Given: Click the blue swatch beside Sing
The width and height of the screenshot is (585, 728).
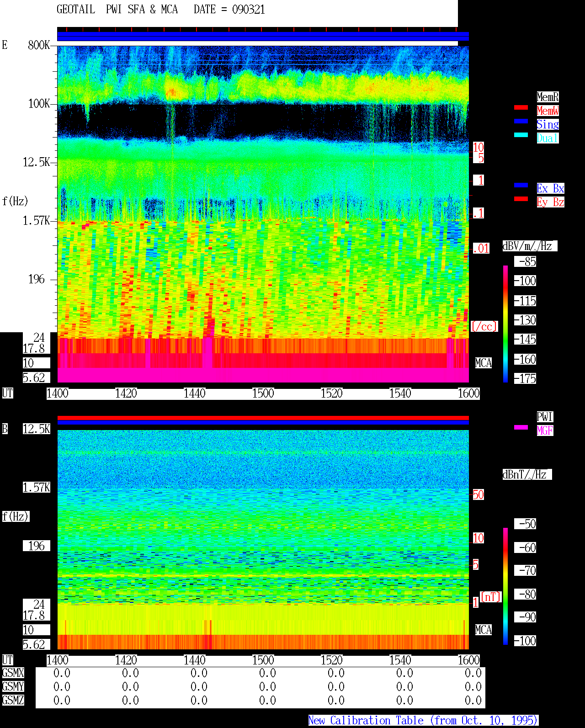Looking at the screenshot, I should (521, 121).
